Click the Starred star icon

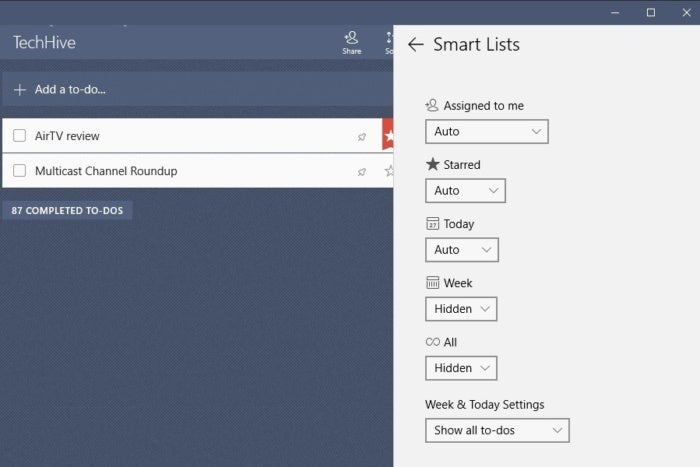(x=433, y=164)
